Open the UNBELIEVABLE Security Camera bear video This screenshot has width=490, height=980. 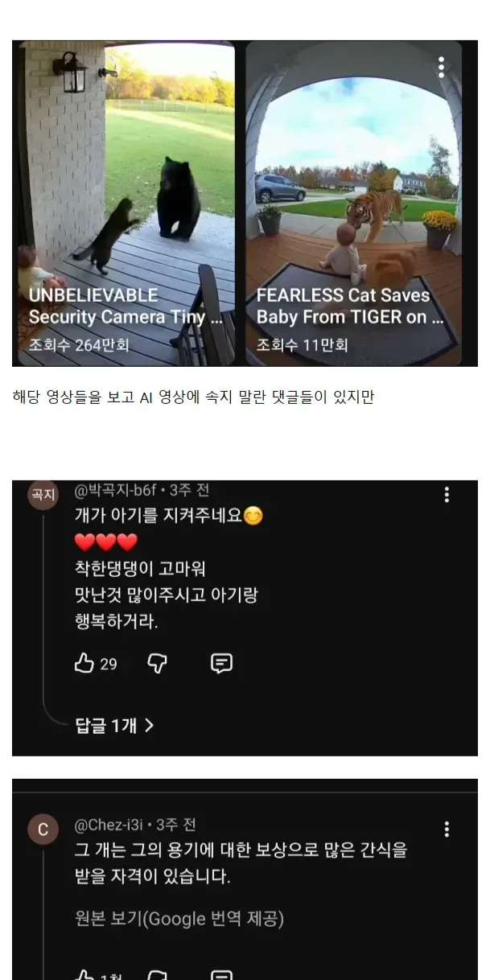tap(126, 203)
